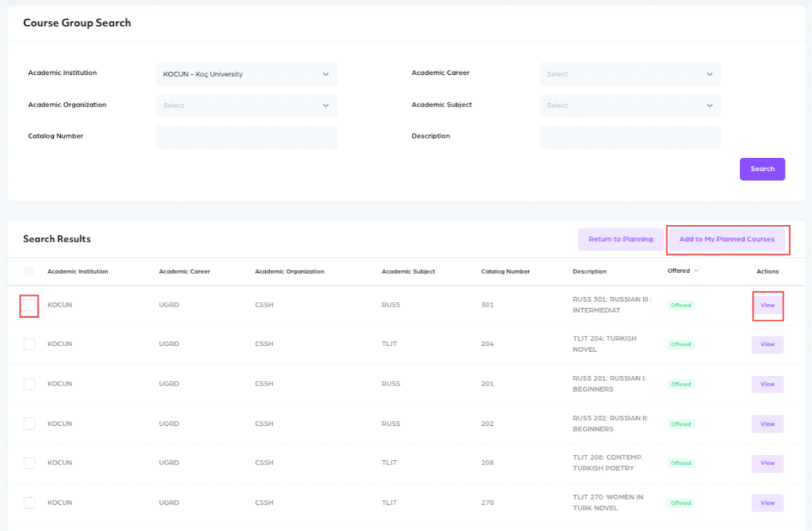
Task: Focus the Catalog Number input field
Action: pyautogui.click(x=246, y=137)
